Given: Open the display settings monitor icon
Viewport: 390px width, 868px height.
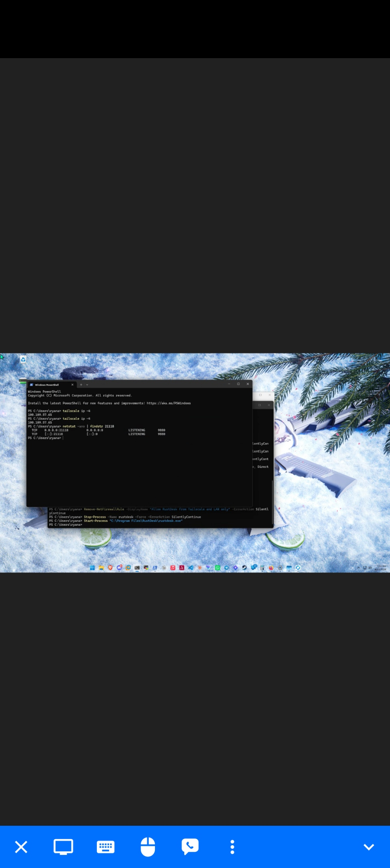Looking at the screenshot, I should pos(63,847).
